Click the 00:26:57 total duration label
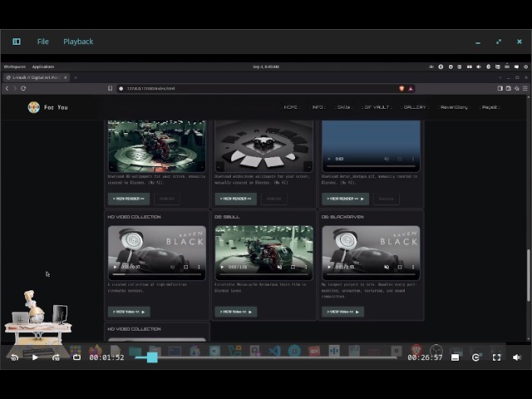Image resolution: width=532 pixels, height=399 pixels. (x=425, y=357)
